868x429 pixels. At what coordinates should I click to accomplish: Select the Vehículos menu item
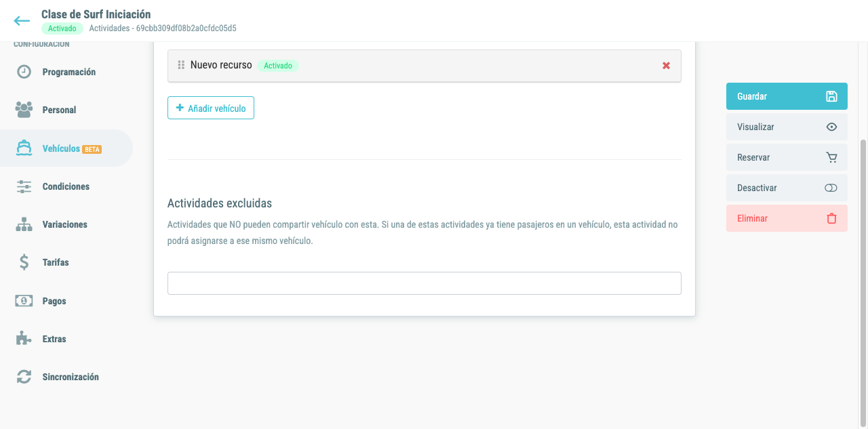click(x=66, y=148)
